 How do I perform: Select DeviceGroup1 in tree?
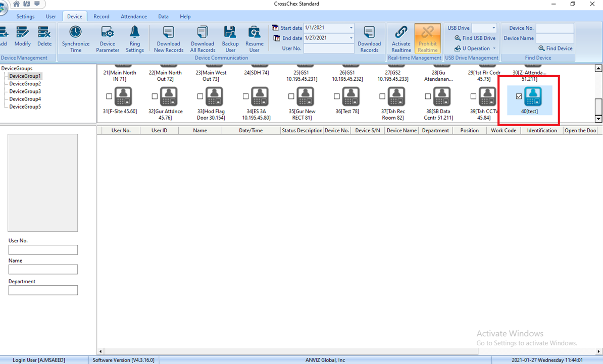tap(25, 76)
